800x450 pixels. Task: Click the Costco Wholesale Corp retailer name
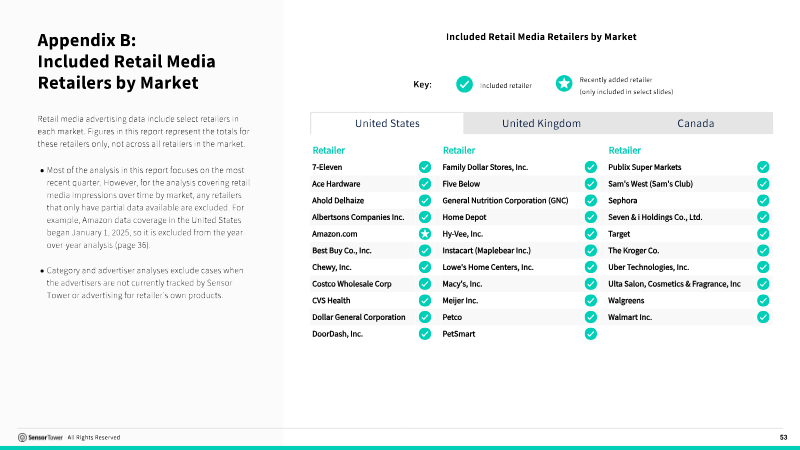point(352,284)
